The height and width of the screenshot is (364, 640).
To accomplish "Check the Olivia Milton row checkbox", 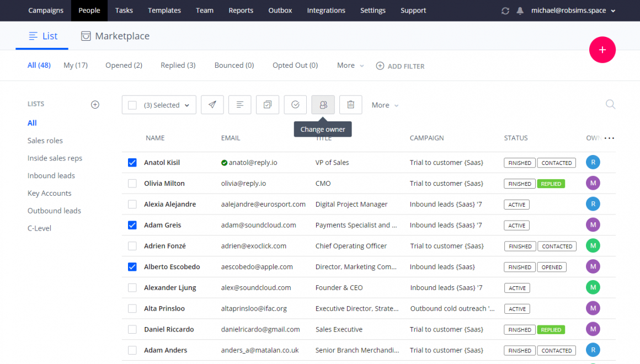I will 132,184.
